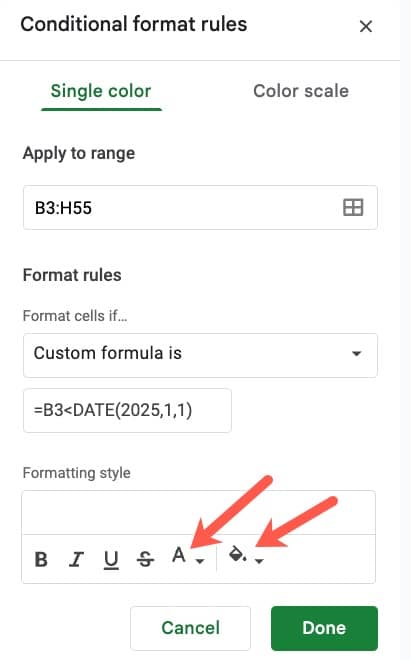The image size is (411, 660).
Task: Close the Conditional format rules panel
Action: [366, 27]
